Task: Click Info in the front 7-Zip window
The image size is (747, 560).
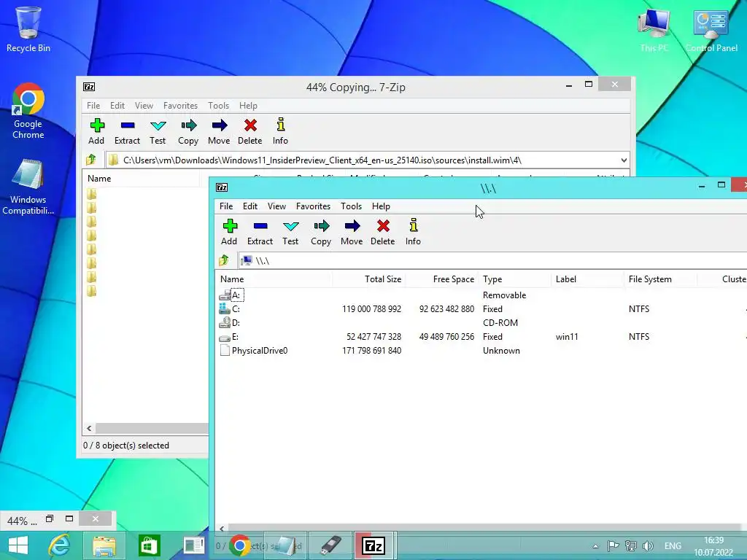Action: (413, 232)
